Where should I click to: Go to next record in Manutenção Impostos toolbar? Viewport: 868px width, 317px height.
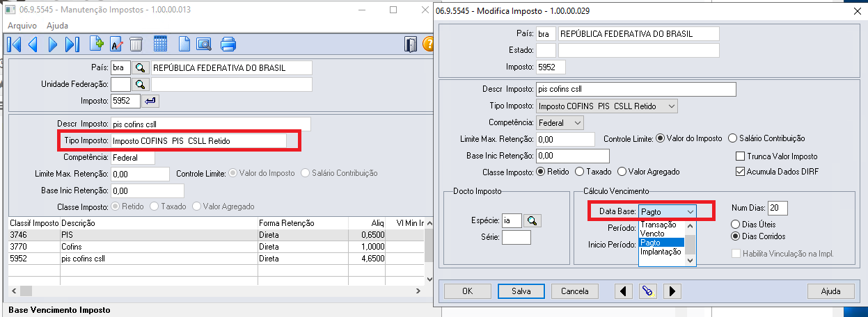pos(53,45)
